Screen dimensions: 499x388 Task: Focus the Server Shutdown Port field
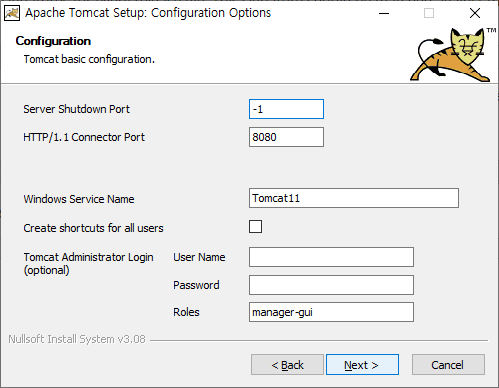click(x=286, y=109)
